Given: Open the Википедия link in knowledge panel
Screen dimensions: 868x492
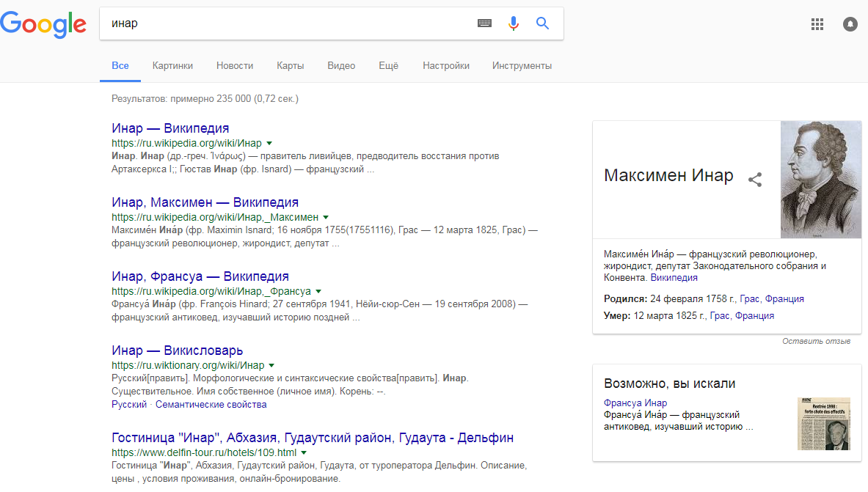Looking at the screenshot, I should 674,278.
